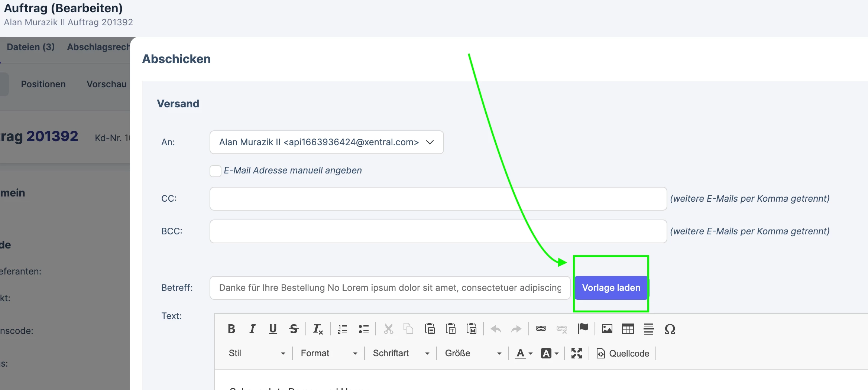This screenshot has width=868, height=390.
Task: Enable E-Mail Adresse manuell angeben checkbox
Action: point(216,171)
